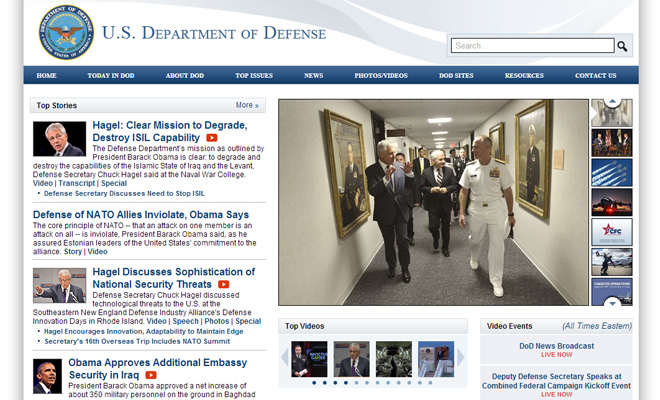660x400 pixels.
Task: Play first Top Videos thumbnail with officer
Action: pyautogui.click(x=309, y=359)
